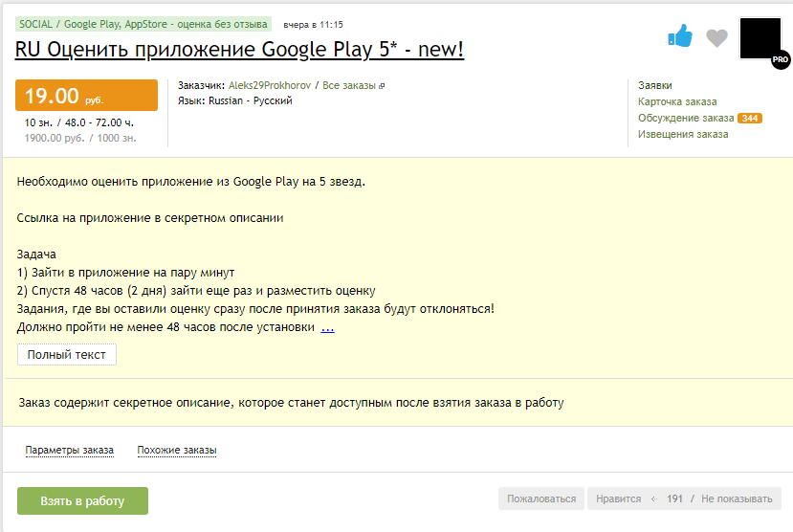Click the 19.00 руб. price box
This screenshot has height=532, width=793.
pyautogui.click(x=86, y=95)
